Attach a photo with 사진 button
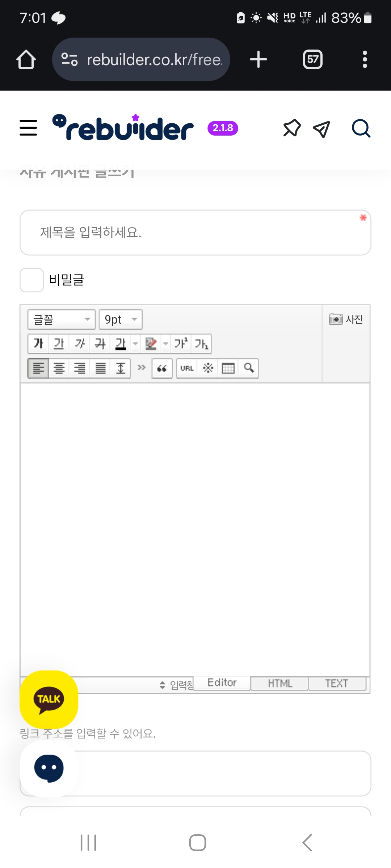Viewport: 391px width, 868px height. coord(346,319)
